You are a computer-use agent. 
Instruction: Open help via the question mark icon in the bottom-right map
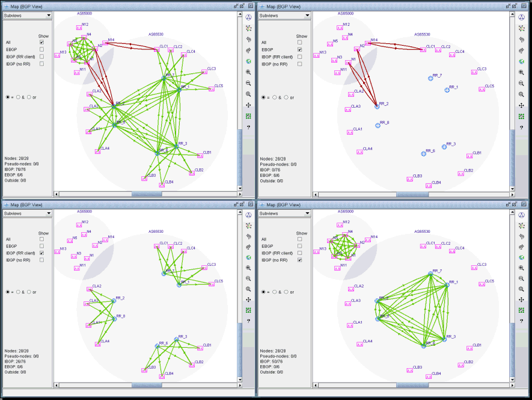522,321
